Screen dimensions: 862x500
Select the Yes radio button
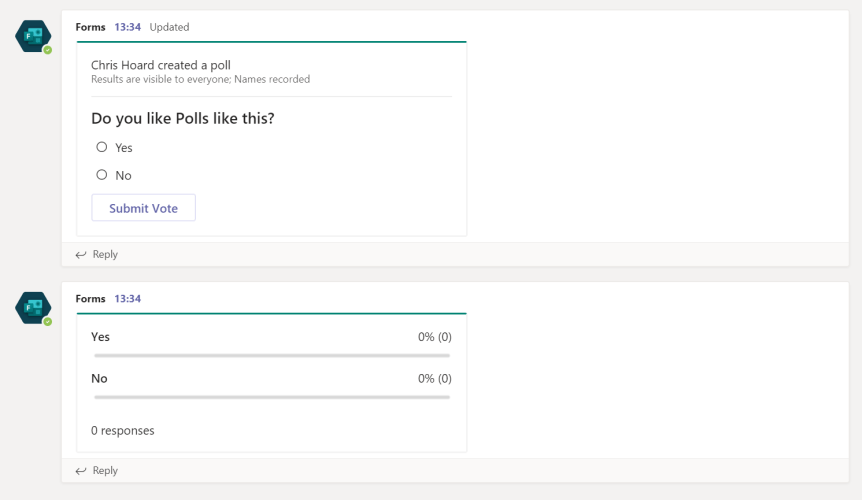[x=102, y=147]
